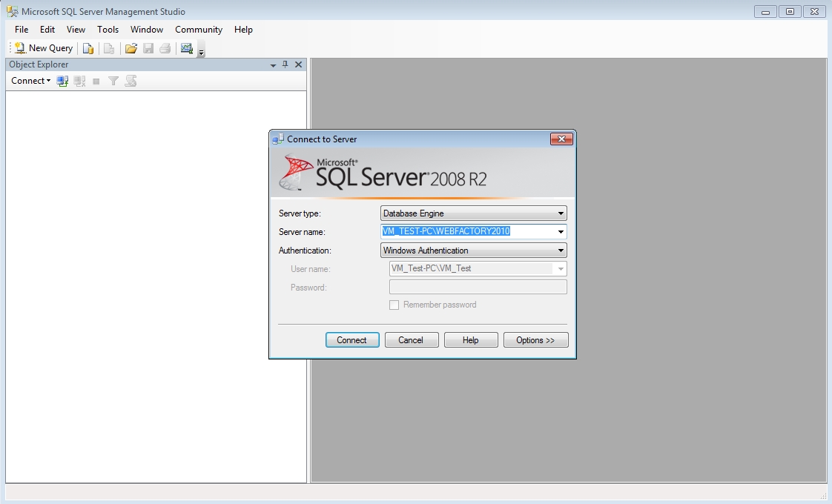Open the Connect dropdown in Object Explorer
This screenshot has height=504, width=832.
click(30, 81)
